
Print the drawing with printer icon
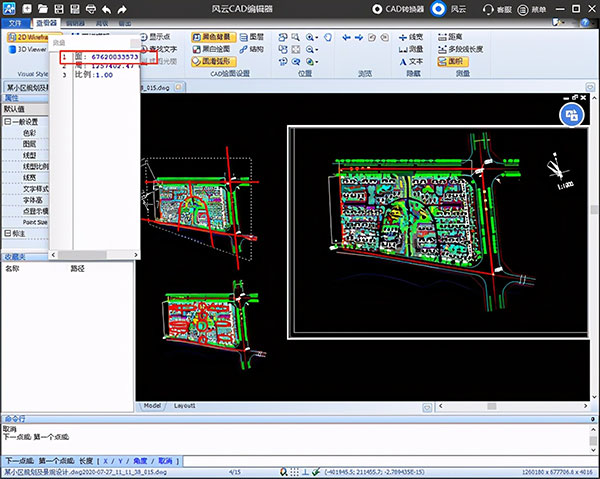[91, 8]
